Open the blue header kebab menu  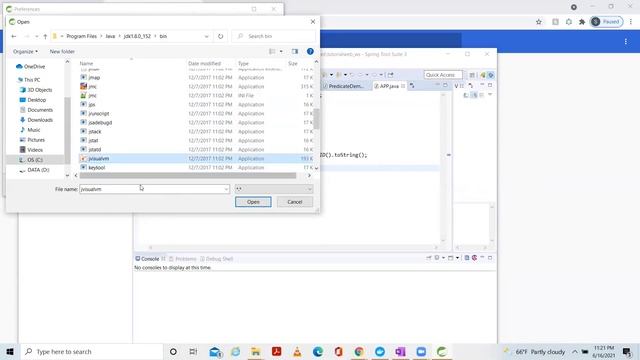coord(626,41)
